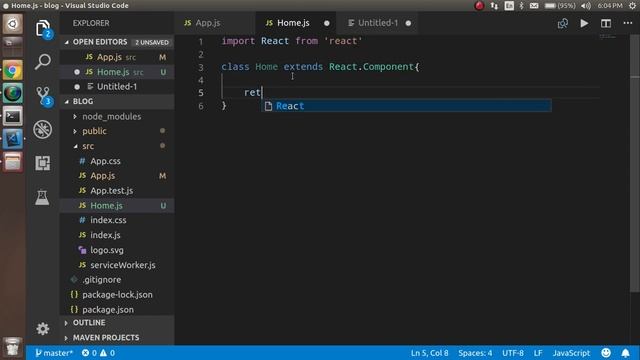The width and height of the screenshot is (640, 360).
Task: Click the system clock 6:04 PM
Action: point(610,5)
